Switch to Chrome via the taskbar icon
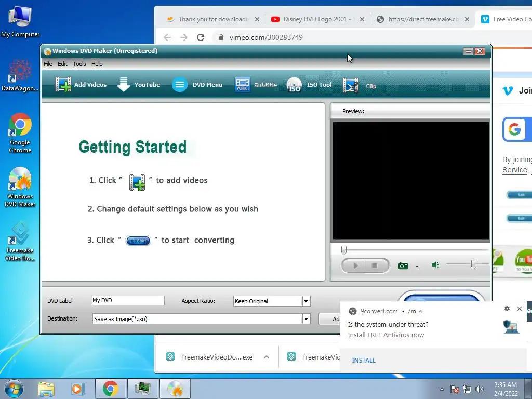 [x=110, y=389]
